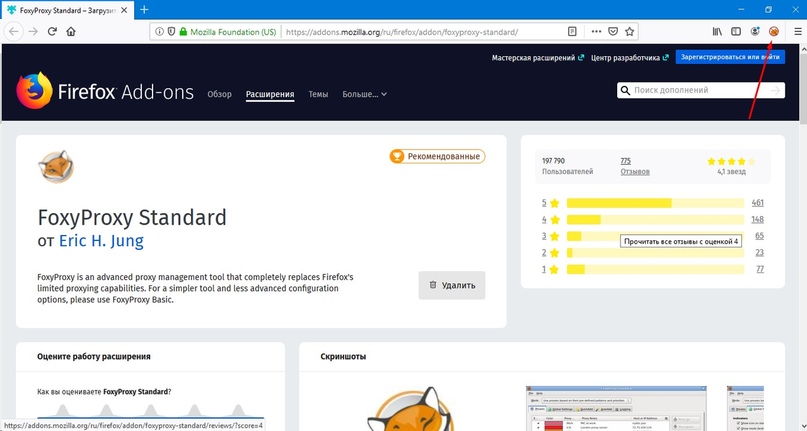
Task: Reload the current page
Action: point(52,31)
